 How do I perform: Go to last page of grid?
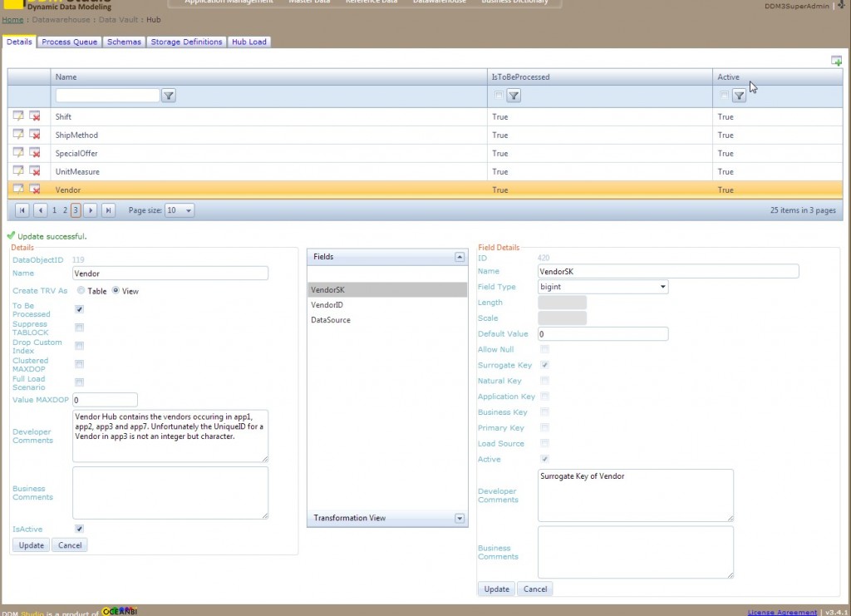click(109, 210)
